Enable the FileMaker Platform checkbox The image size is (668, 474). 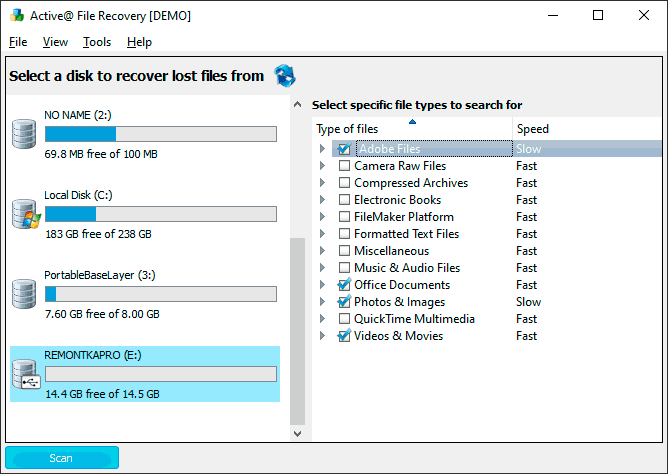344,217
